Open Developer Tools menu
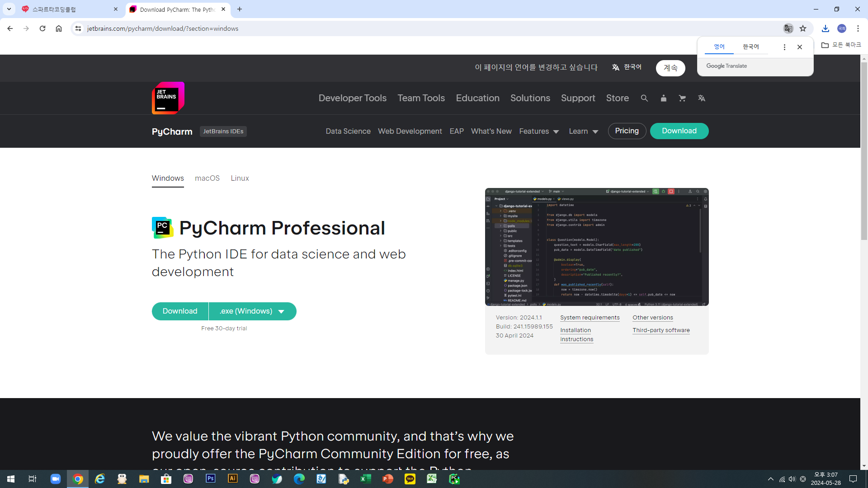The width and height of the screenshot is (868, 488). pyautogui.click(x=353, y=98)
